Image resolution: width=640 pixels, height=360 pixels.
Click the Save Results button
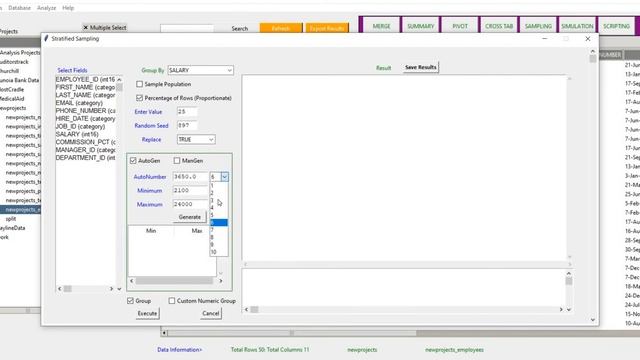click(420, 67)
